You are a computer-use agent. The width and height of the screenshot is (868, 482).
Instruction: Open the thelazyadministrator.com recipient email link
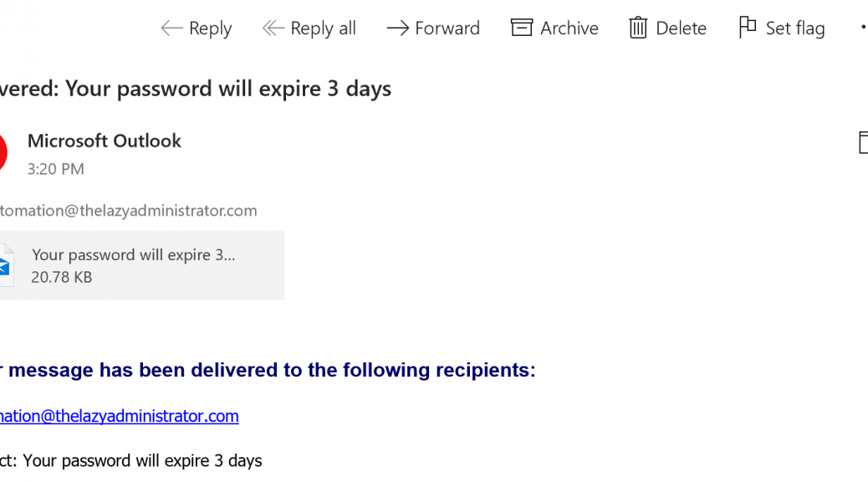119,416
